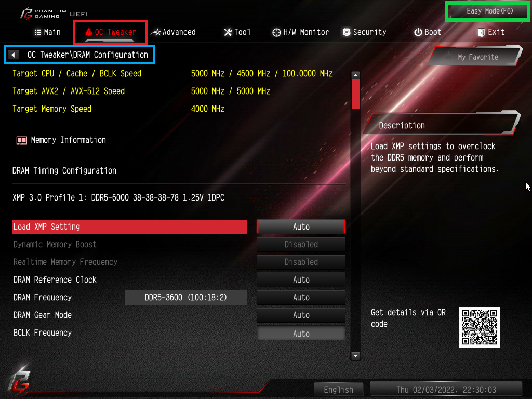The width and height of the screenshot is (532, 399).
Task: Click the Security shield icon
Action: point(347,32)
